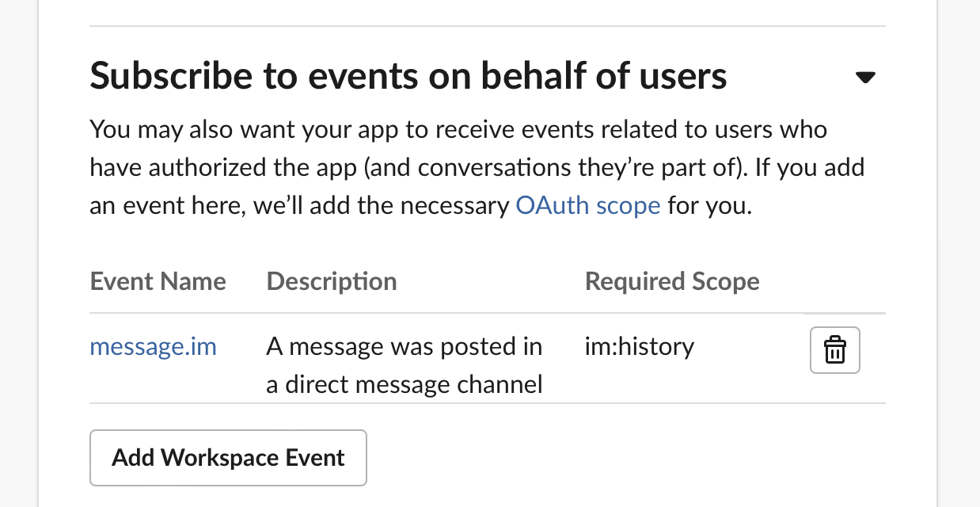Open the OAuth scope link

(587, 206)
